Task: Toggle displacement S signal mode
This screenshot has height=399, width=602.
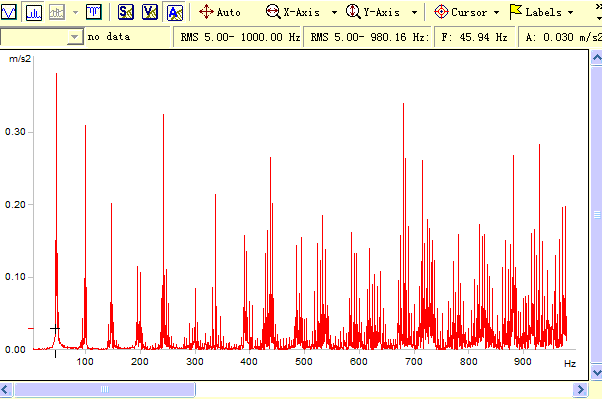Action: click(126, 12)
